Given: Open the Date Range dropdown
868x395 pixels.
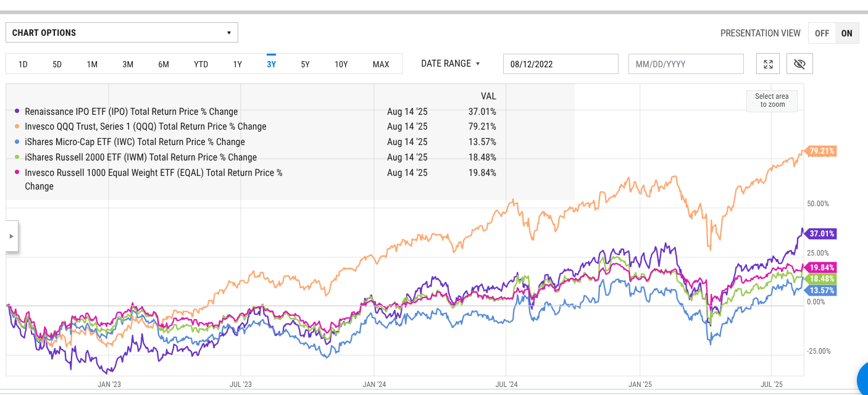Looking at the screenshot, I should point(451,64).
